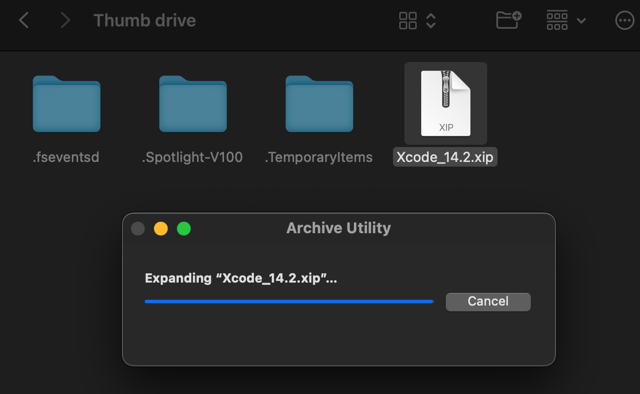Image resolution: width=640 pixels, height=394 pixels.
Task: Go forward in Finder navigation
Action: point(65,20)
